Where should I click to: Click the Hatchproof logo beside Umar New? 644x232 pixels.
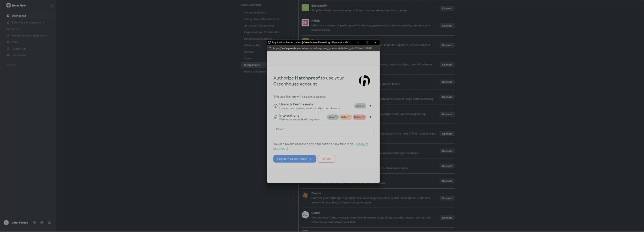click(8, 5)
